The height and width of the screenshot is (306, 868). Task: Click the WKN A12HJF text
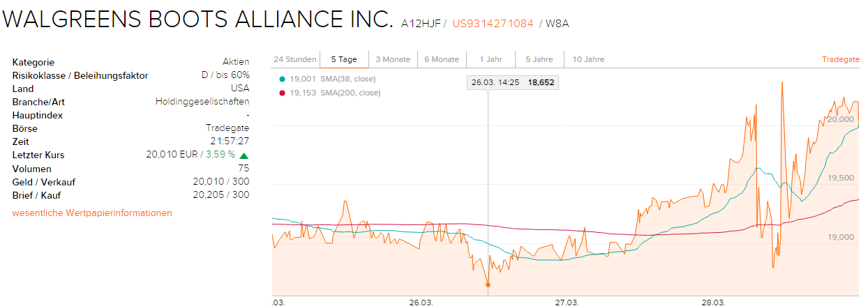coord(421,24)
